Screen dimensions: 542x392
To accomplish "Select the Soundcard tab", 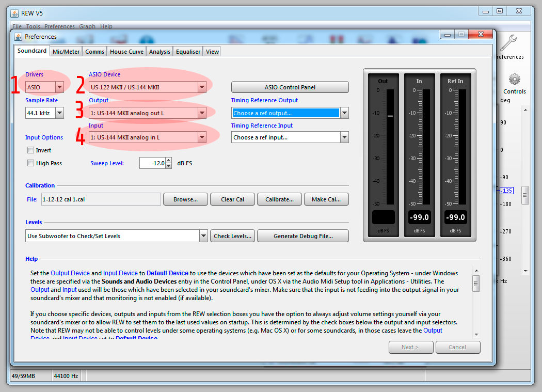I will pyautogui.click(x=32, y=51).
